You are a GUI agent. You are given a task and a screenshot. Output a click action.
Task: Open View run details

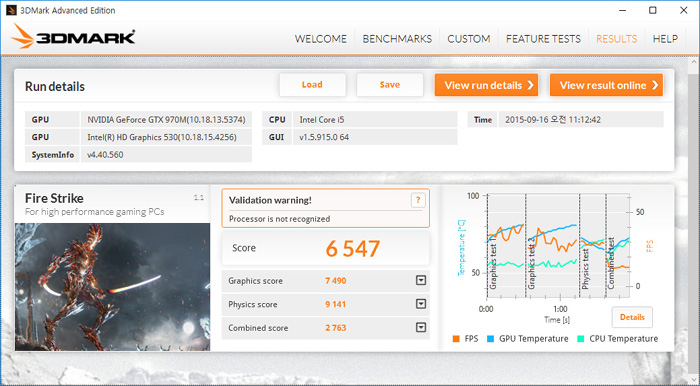pos(486,85)
